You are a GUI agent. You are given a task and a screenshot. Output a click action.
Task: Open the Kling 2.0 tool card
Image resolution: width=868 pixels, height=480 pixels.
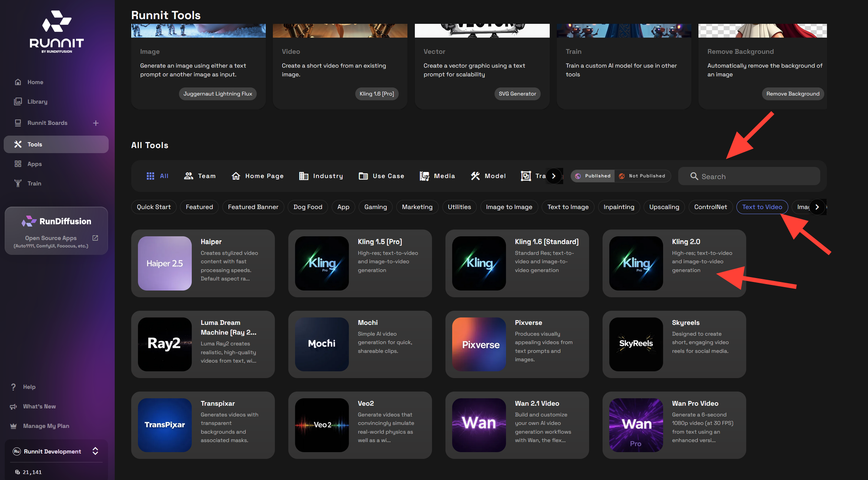[674, 263]
